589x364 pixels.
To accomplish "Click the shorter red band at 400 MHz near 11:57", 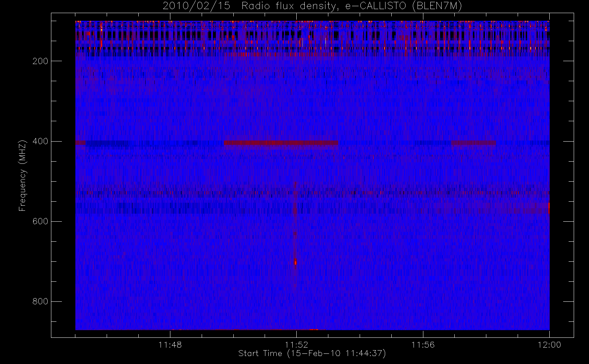I will tap(474, 143).
